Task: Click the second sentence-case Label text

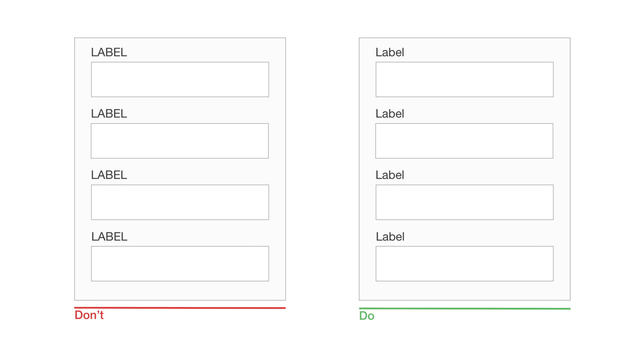Action: click(x=390, y=113)
